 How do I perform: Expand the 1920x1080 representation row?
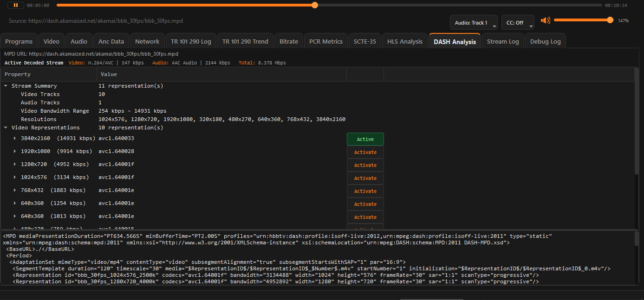click(x=15, y=152)
